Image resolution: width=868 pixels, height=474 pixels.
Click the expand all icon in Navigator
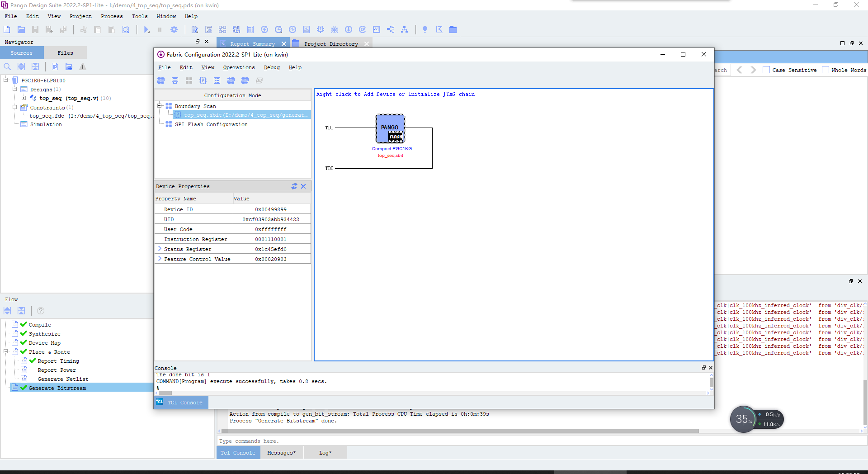(21, 66)
